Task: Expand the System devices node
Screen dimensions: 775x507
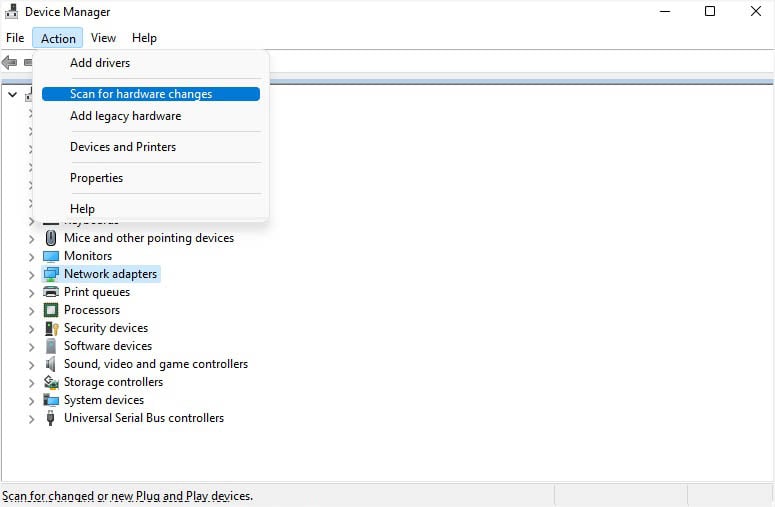Action: 31,401
